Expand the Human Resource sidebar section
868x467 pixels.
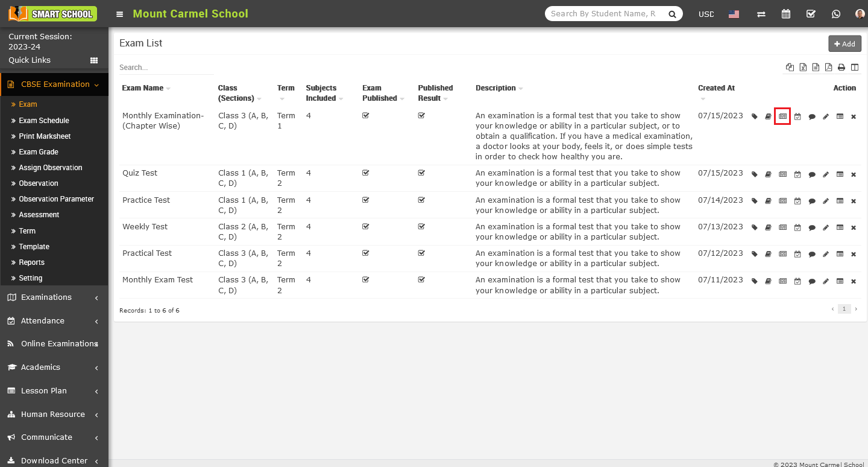coord(54,415)
